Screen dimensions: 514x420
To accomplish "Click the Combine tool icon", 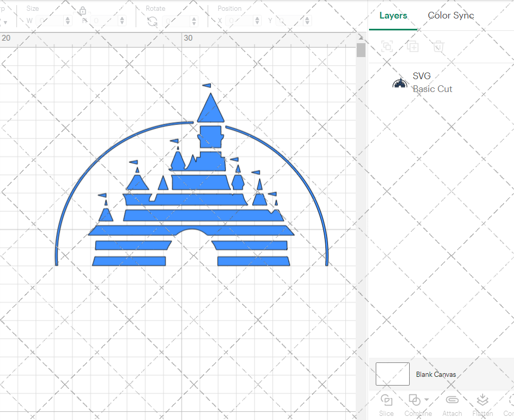I will 414,400.
